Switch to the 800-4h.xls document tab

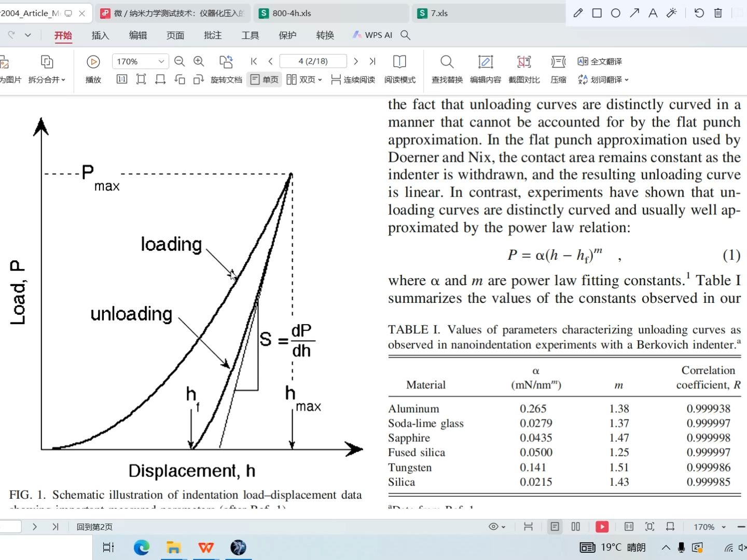[x=331, y=13]
